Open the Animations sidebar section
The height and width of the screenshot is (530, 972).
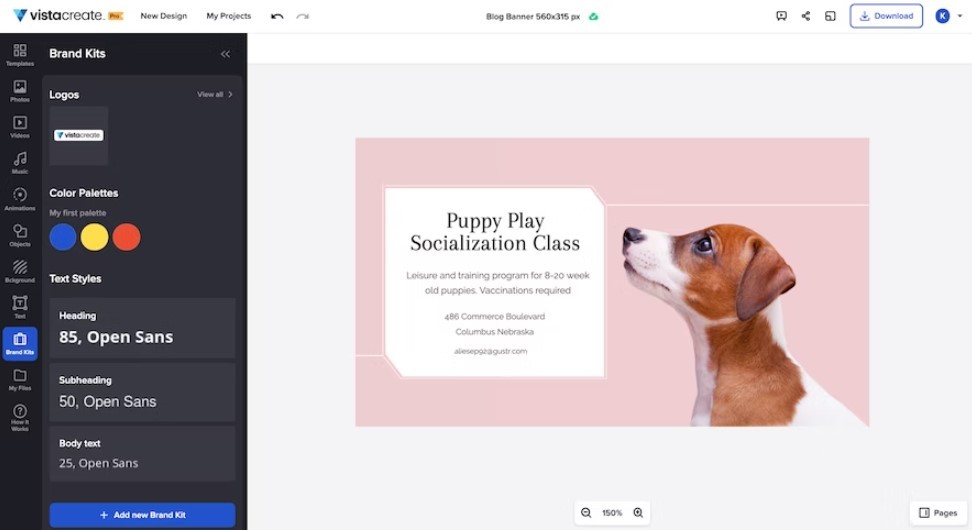click(20, 199)
